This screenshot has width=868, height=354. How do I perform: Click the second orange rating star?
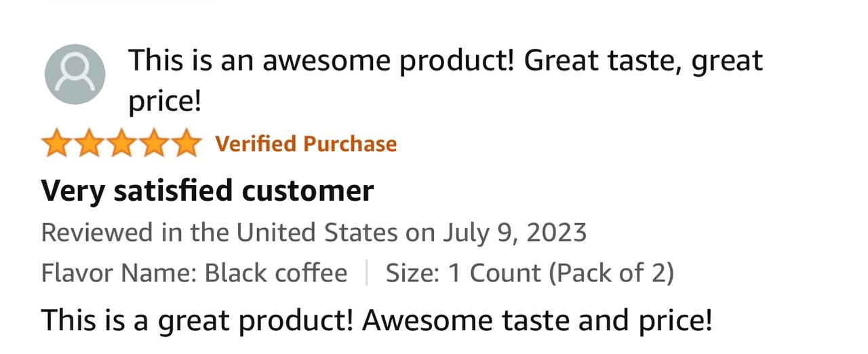click(x=89, y=144)
